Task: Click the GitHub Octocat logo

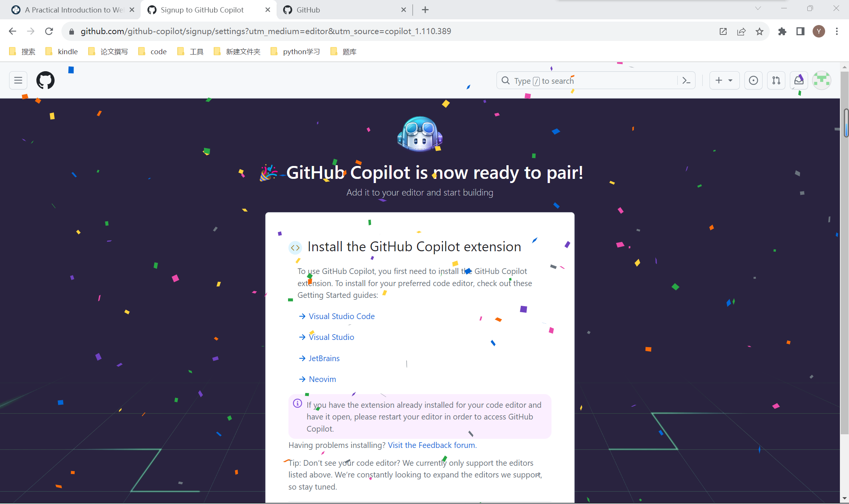Action: 45,80
